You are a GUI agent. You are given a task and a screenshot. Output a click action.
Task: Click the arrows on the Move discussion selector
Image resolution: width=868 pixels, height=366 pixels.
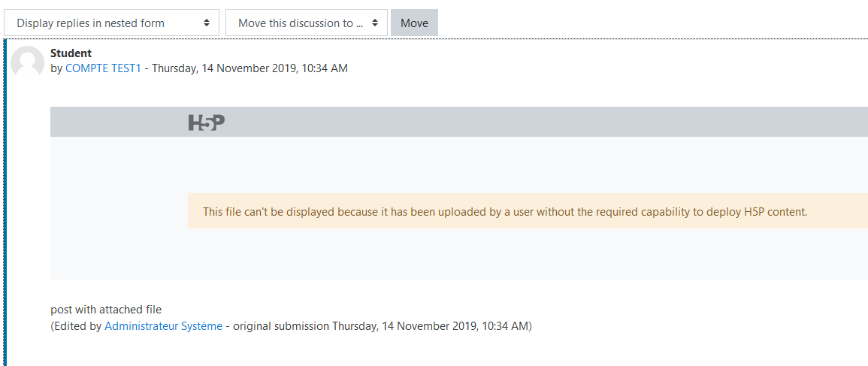click(375, 23)
